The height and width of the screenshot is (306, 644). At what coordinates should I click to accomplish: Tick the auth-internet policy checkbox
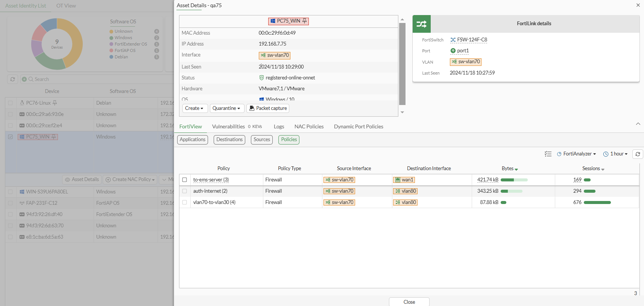click(x=185, y=191)
